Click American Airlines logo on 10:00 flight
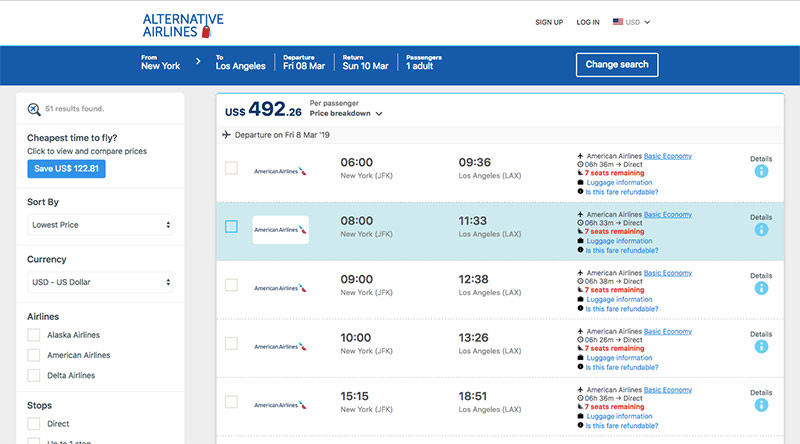 (280, 347)
